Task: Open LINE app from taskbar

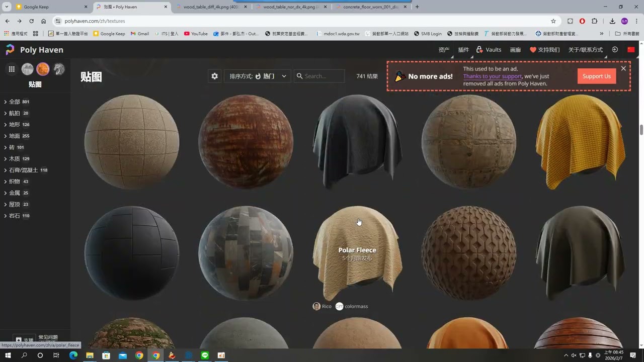Action: (205, 355)
